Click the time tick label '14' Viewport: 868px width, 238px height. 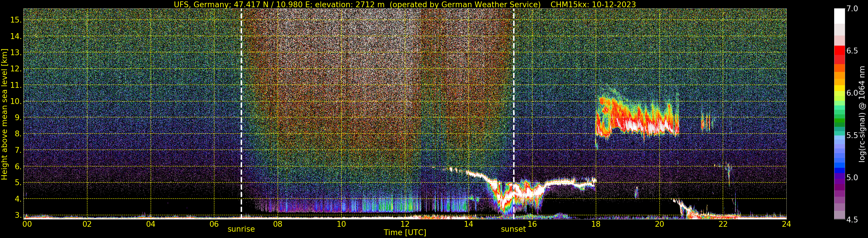pos(468,224)
